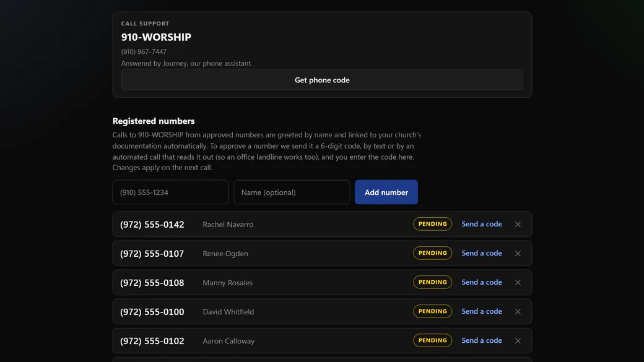644x362 pixels.
Task: Remove Aaron Calloway's number with X icon
Action: pos(518,341)
